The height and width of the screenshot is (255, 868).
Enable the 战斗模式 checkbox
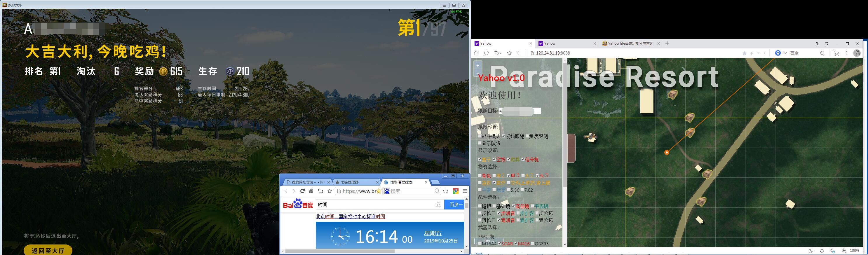click(x=480, y=136)
